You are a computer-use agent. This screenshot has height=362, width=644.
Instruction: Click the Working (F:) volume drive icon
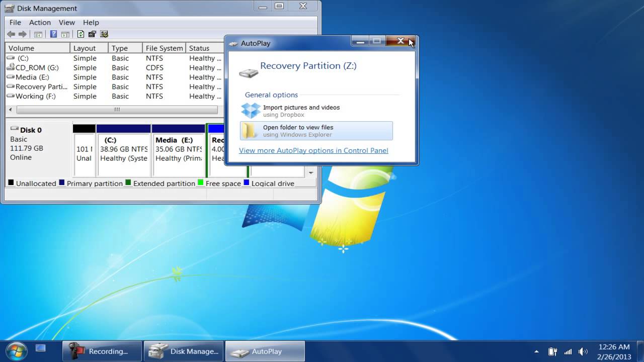(11, 96)
